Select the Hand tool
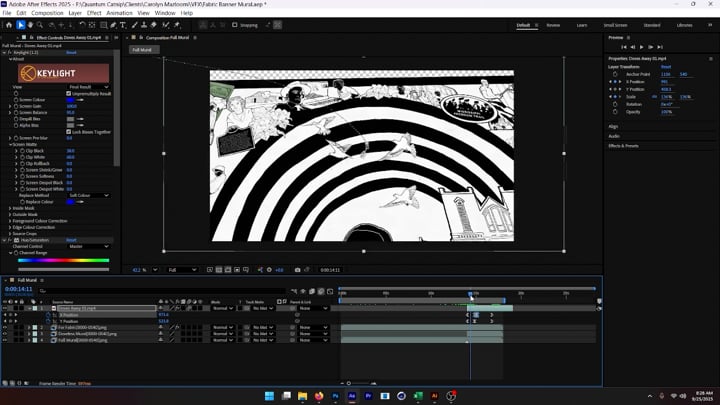 (30, 25)
